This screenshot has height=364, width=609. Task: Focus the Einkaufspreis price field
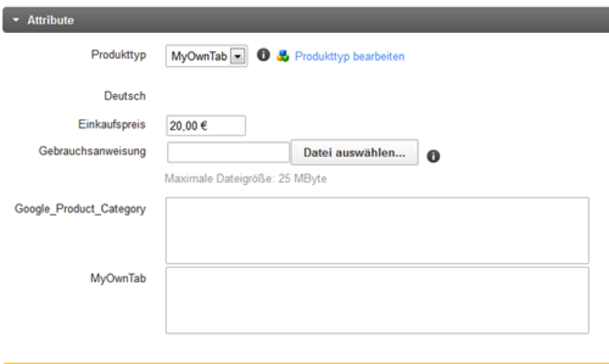click(205, 125)
